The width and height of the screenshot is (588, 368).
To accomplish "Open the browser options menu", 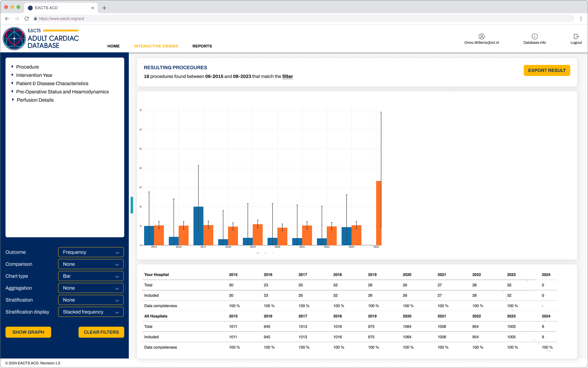I will 581,18.
